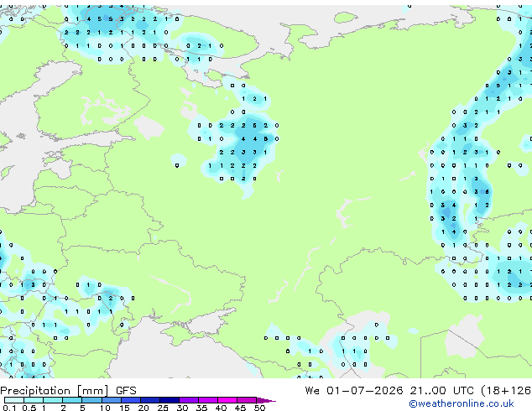This screenshot has height=411, width=532.
Task: Pick the 10–15 mm legend color swatch
Action: coord(111,400)
